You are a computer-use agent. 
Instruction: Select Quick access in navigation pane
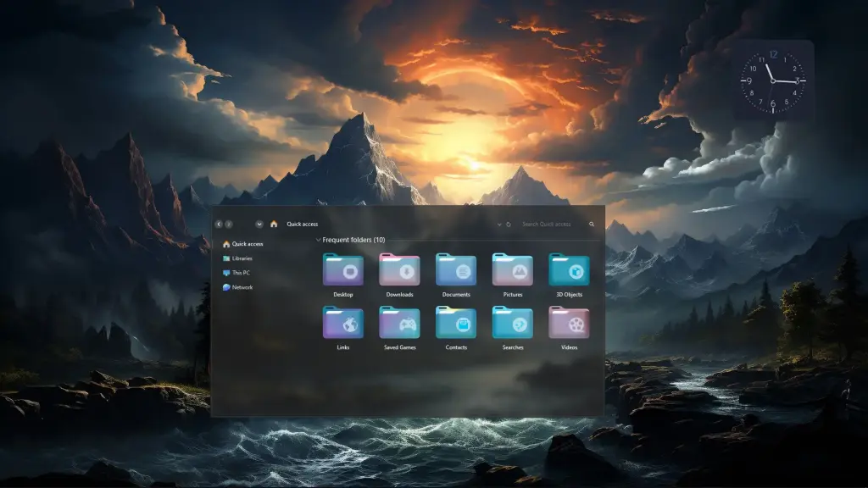click(x=247, y=244)
